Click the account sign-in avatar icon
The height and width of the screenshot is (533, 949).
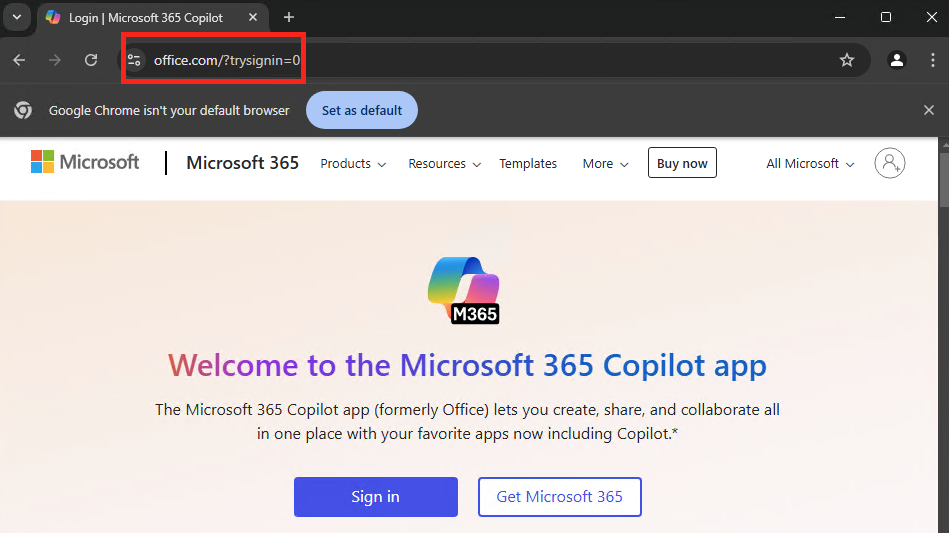(890, 163)
